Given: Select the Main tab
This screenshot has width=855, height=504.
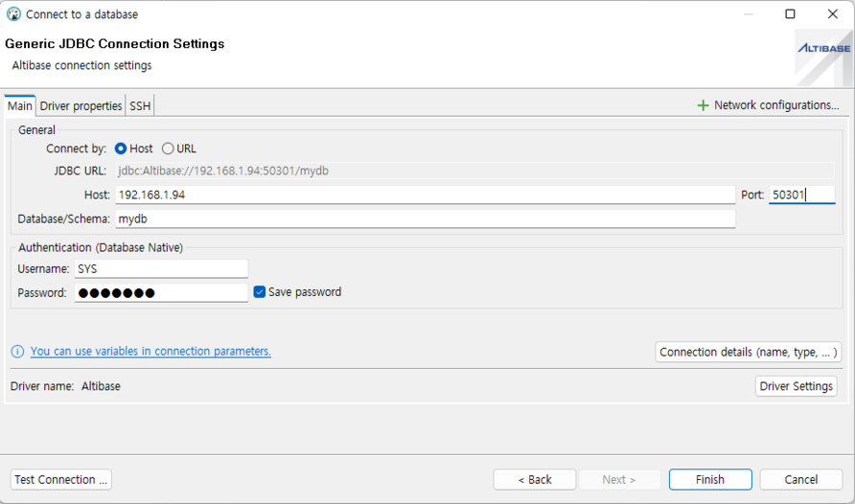Looking at the screenshot, I should click(19, 105).
